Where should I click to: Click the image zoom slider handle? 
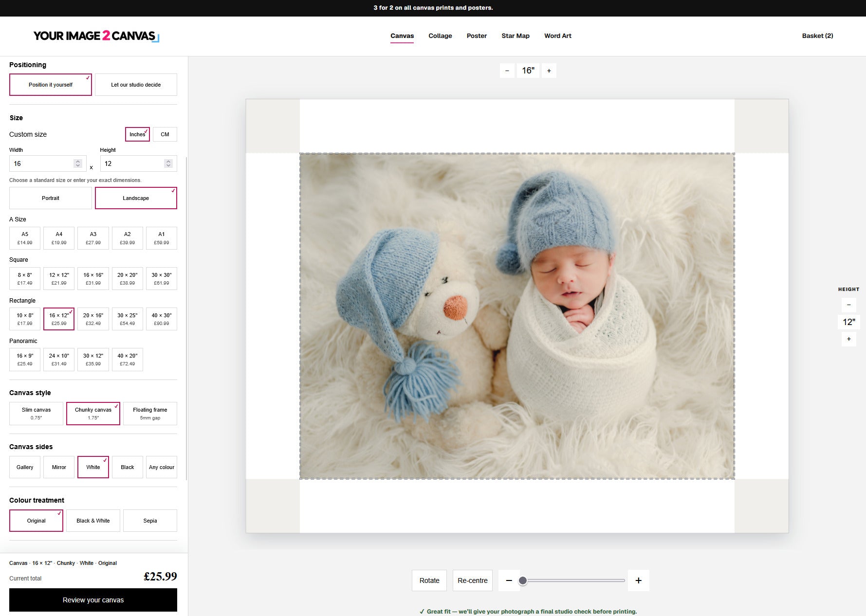click(x=523, y=580)
